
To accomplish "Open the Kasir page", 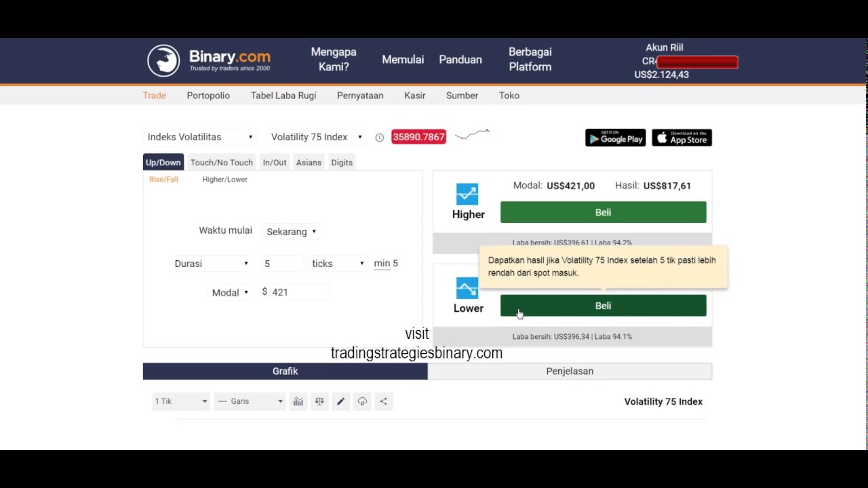I will [x=415, y=96].
